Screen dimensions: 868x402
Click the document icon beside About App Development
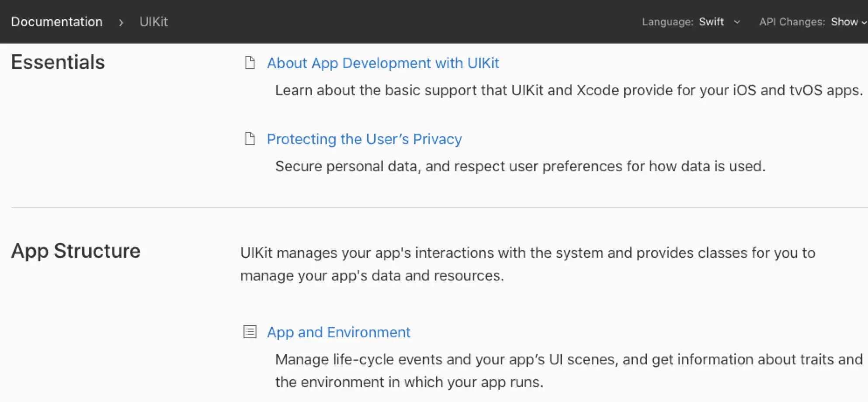[250, 63]
